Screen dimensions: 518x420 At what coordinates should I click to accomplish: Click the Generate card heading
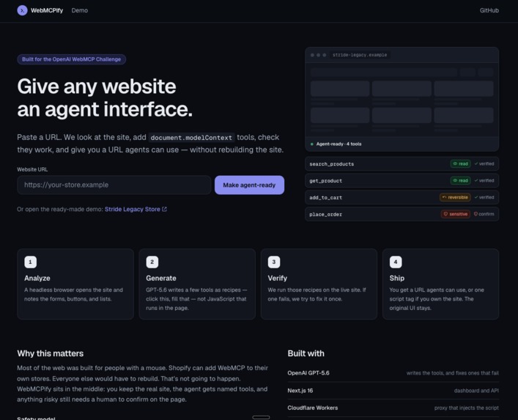[161, 279]
